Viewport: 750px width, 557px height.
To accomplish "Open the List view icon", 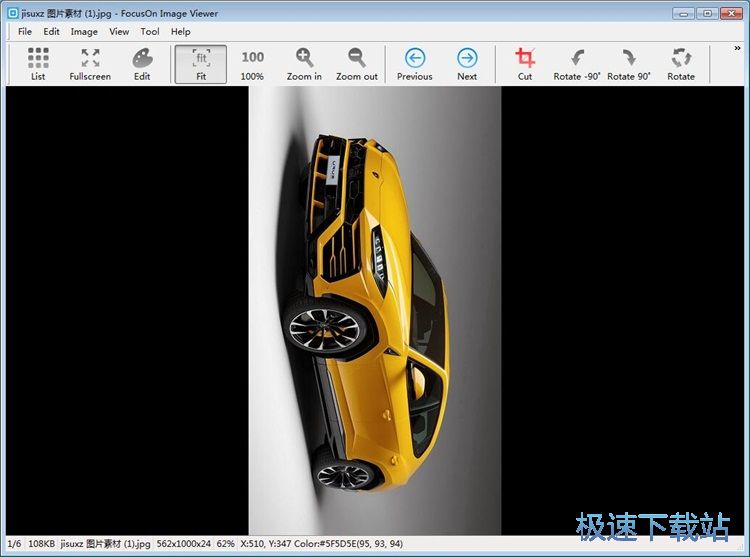I will click(38, 64).
